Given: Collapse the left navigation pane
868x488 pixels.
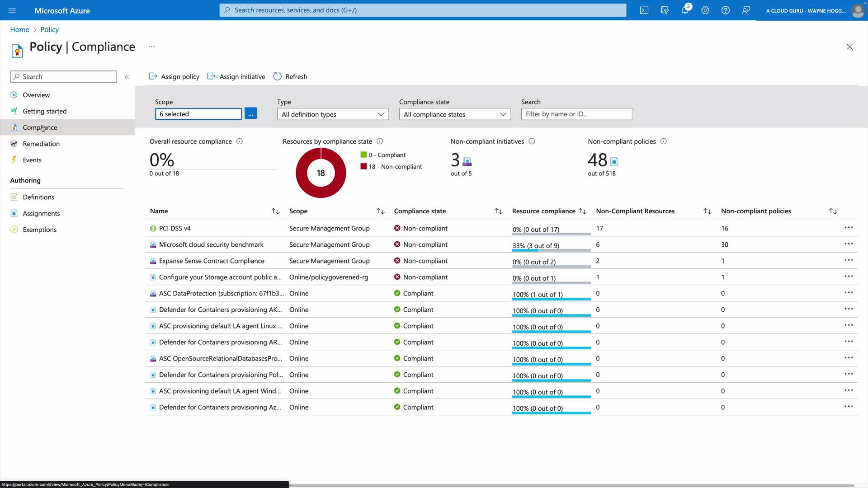Looking at the screenshot, I should point(127,77).
